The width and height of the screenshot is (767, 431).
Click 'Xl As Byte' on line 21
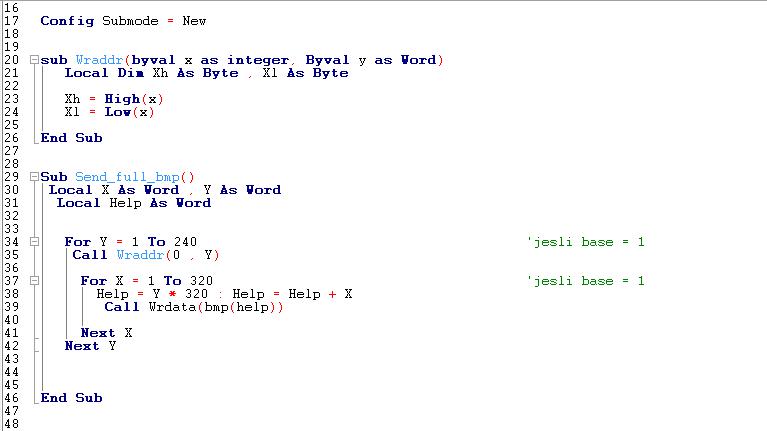point(306,73)
